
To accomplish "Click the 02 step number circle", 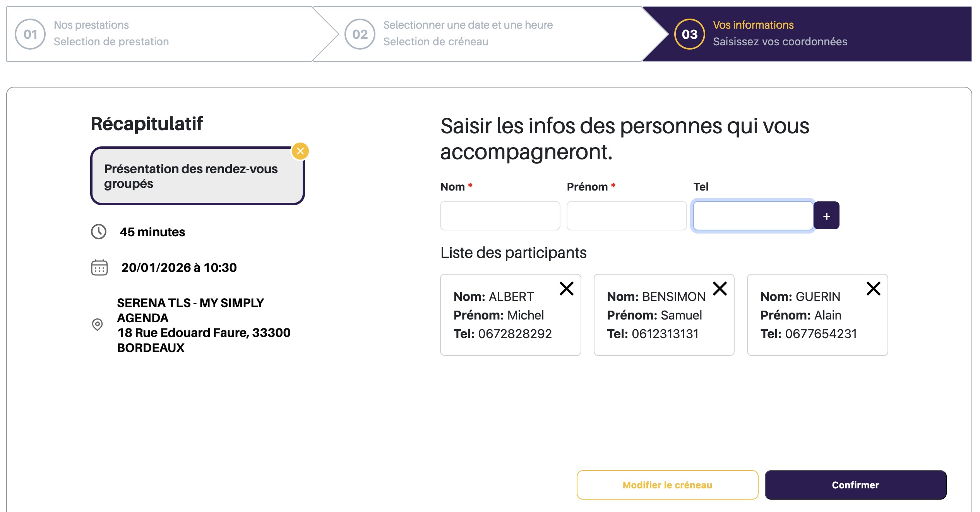I will click(x=360, y=34).
